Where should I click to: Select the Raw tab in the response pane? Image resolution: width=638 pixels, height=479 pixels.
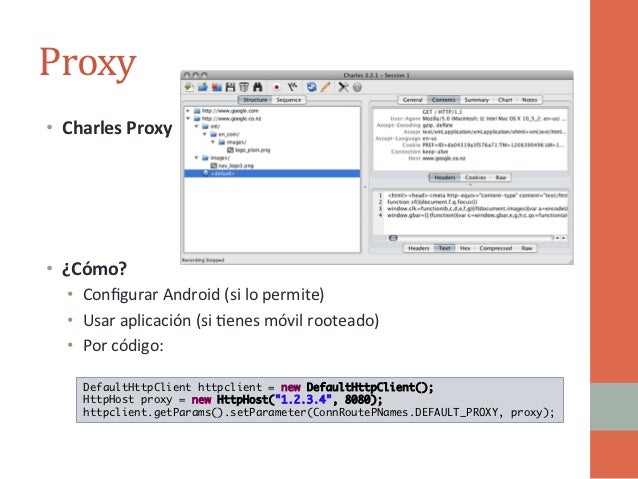pyautogui.click(x=527, y=248)
